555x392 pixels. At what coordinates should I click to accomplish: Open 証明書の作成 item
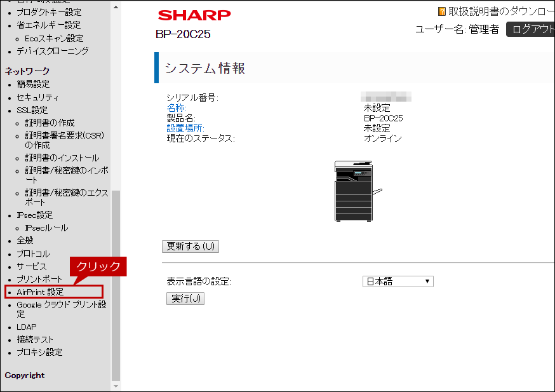[50, 123]
